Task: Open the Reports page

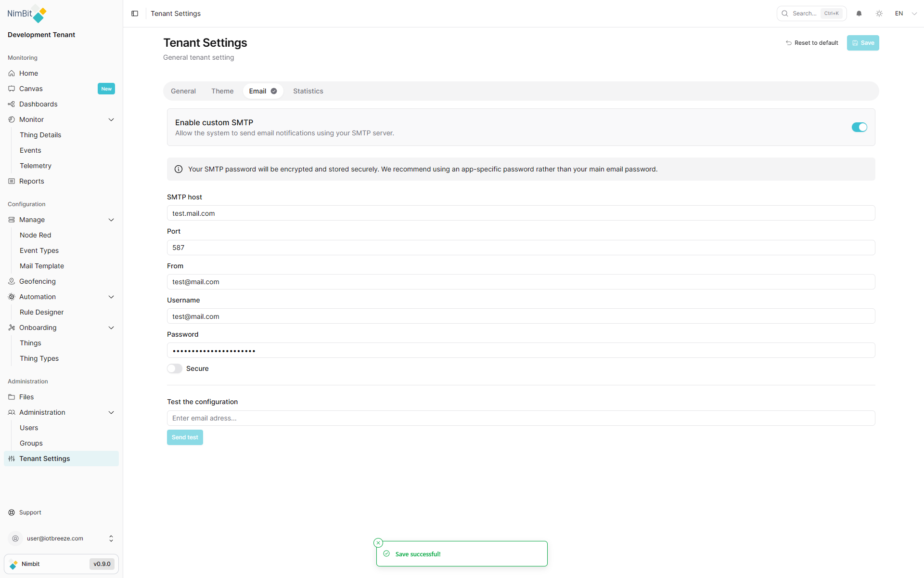Action: click(32, 181)
